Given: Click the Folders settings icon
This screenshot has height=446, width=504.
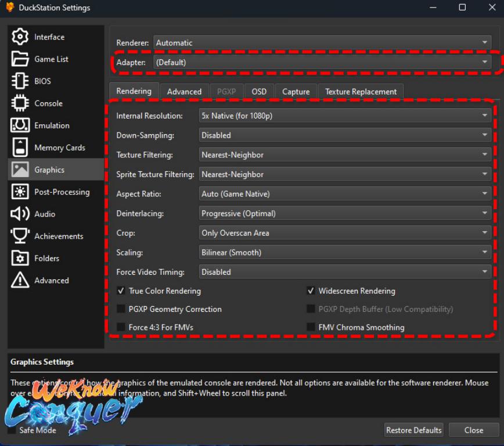Looking at the screenshot, I should pos(20,258).
